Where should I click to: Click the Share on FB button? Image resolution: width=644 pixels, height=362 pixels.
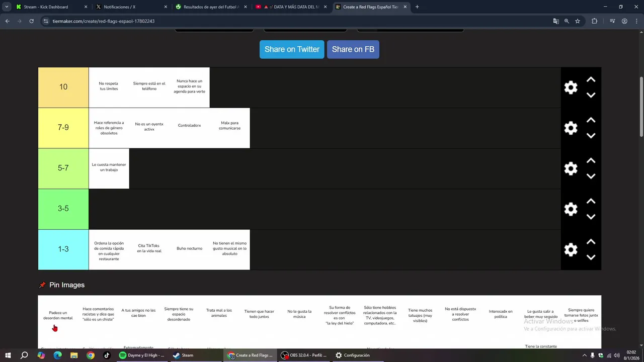(x=353, y=49)
